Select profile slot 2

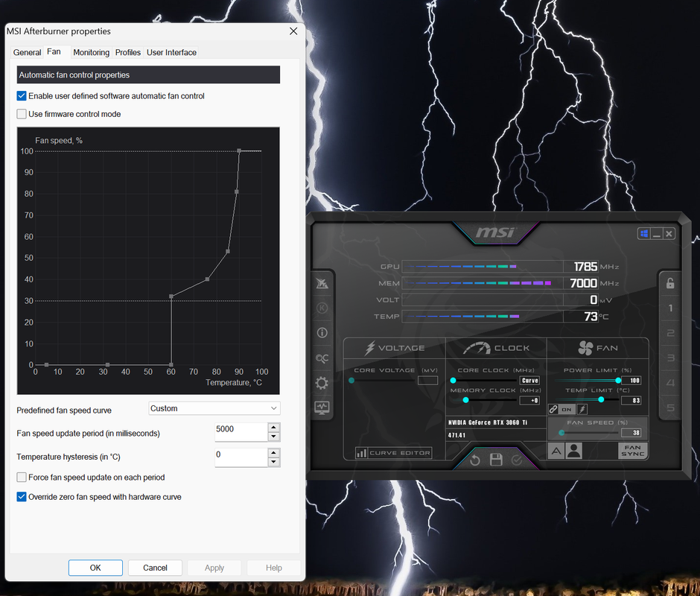pyautogui.click(x=670, y=333)
